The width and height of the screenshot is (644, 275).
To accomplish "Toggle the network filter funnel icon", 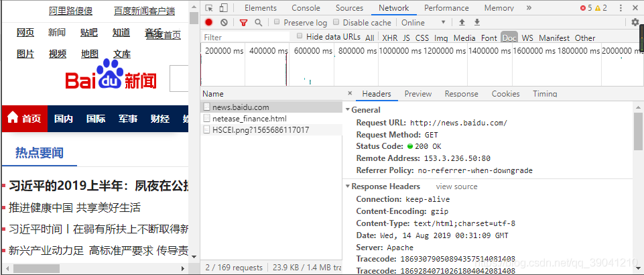I will click(243, 23).
